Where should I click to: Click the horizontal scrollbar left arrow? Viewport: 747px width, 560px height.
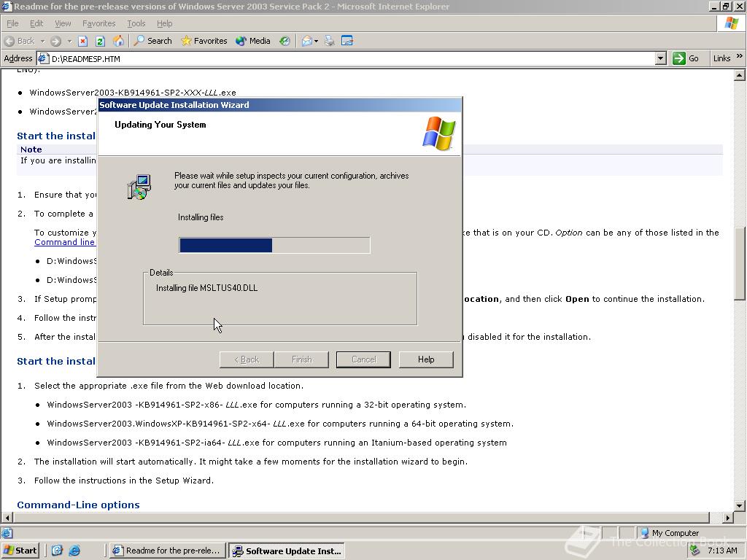click(x=7, y=517)
